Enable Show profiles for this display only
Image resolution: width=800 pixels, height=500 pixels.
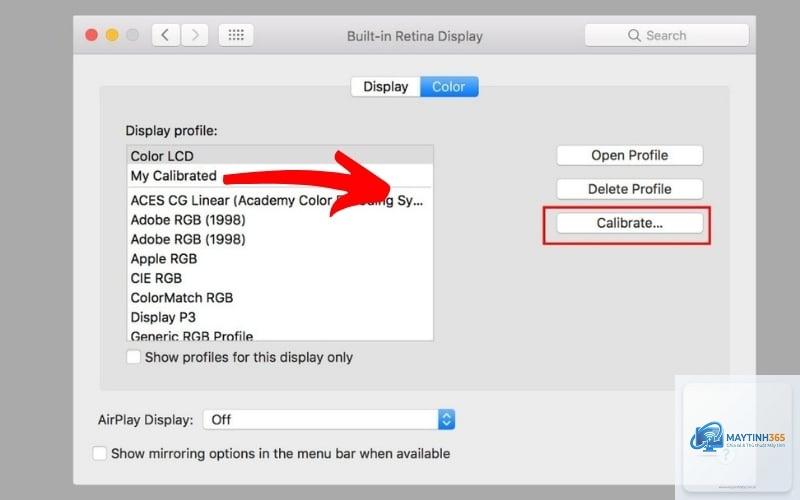(x=133, y=357)
